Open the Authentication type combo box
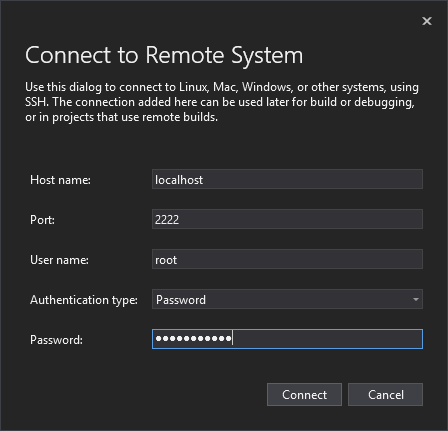This screenshot has width=448, height=431. coord(287,299)
